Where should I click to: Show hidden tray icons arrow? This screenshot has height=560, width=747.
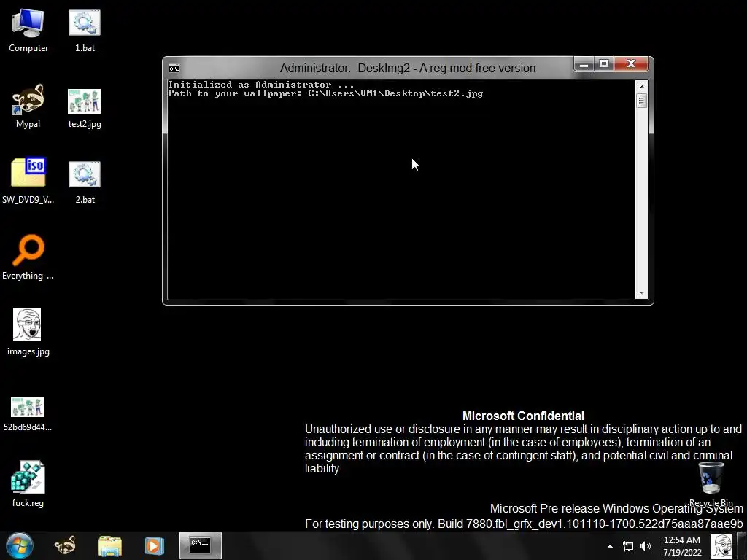(610, 546)
